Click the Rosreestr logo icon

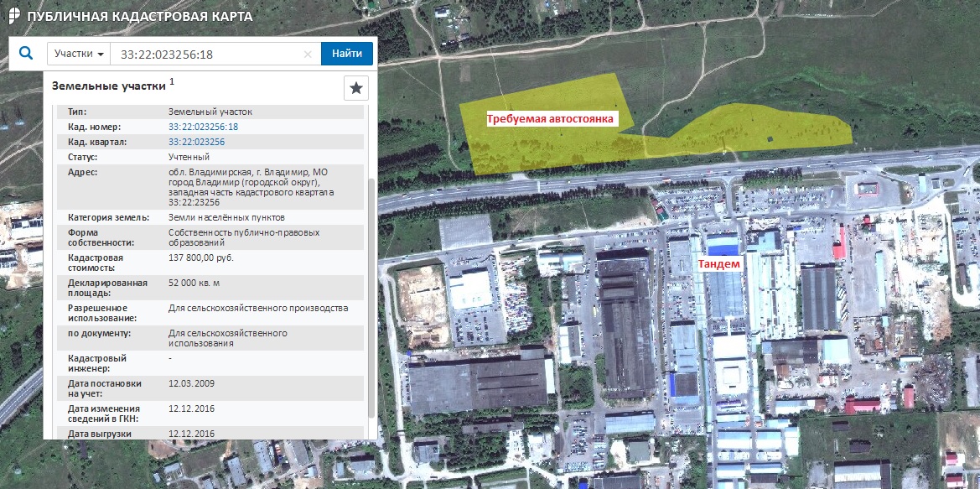pos(13,15)
